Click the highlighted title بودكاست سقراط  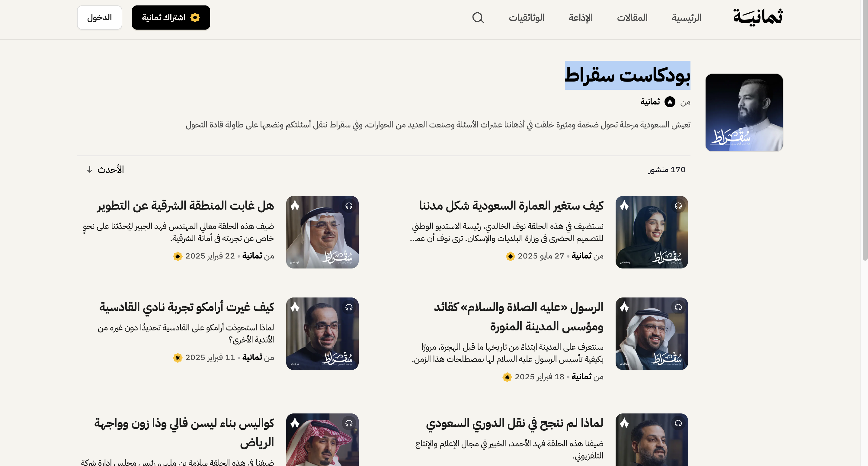(x=627, y=75)
